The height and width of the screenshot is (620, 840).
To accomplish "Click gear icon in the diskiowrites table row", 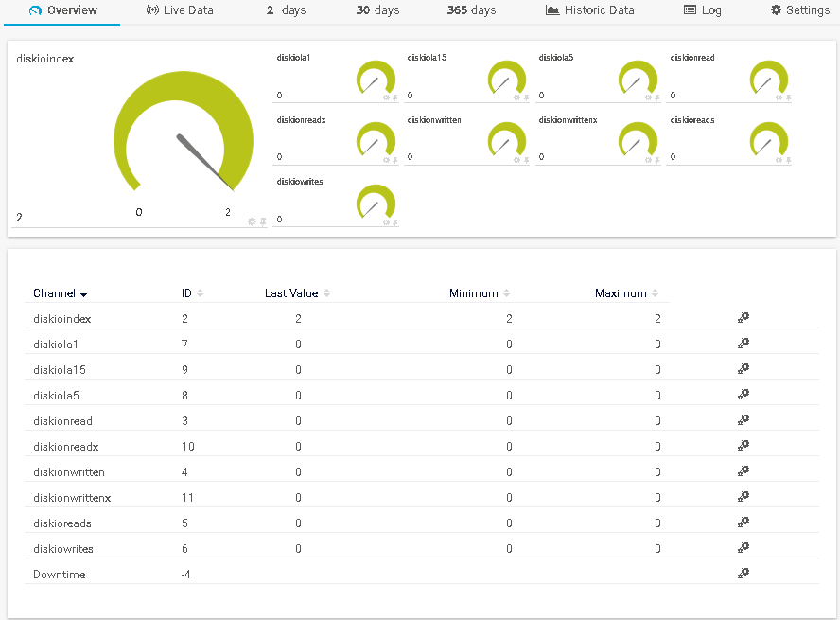I will [744, 548].
